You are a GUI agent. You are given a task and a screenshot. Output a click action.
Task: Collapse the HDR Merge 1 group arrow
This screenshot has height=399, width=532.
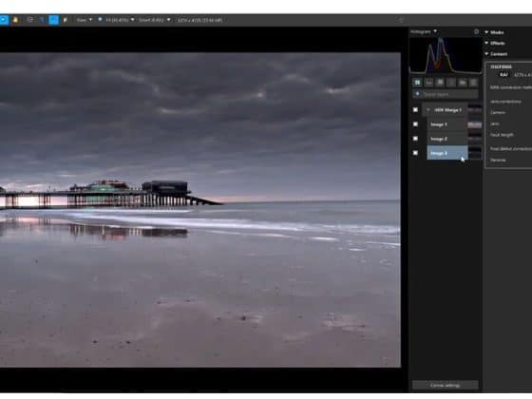(427, 110)
